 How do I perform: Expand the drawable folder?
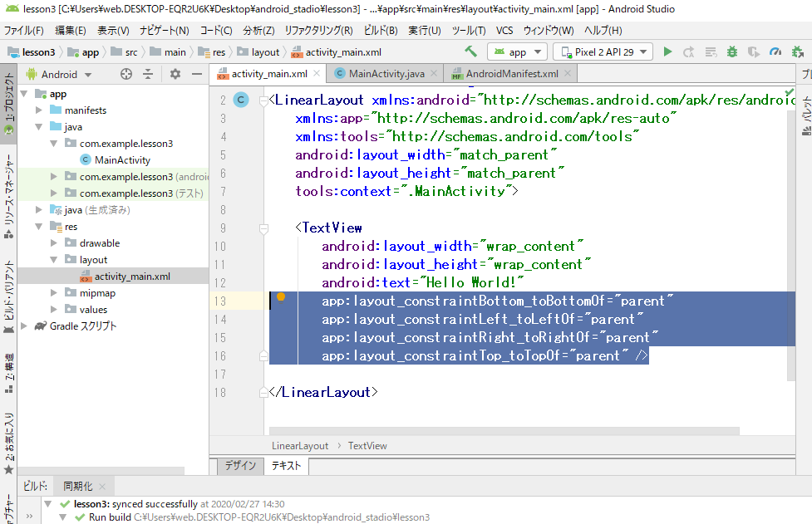(54, 242)
